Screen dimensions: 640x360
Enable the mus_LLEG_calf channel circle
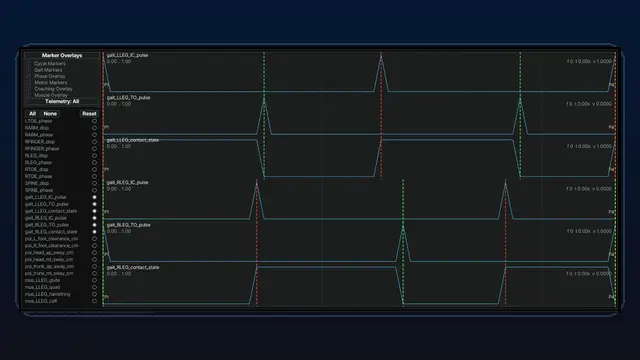94,301
